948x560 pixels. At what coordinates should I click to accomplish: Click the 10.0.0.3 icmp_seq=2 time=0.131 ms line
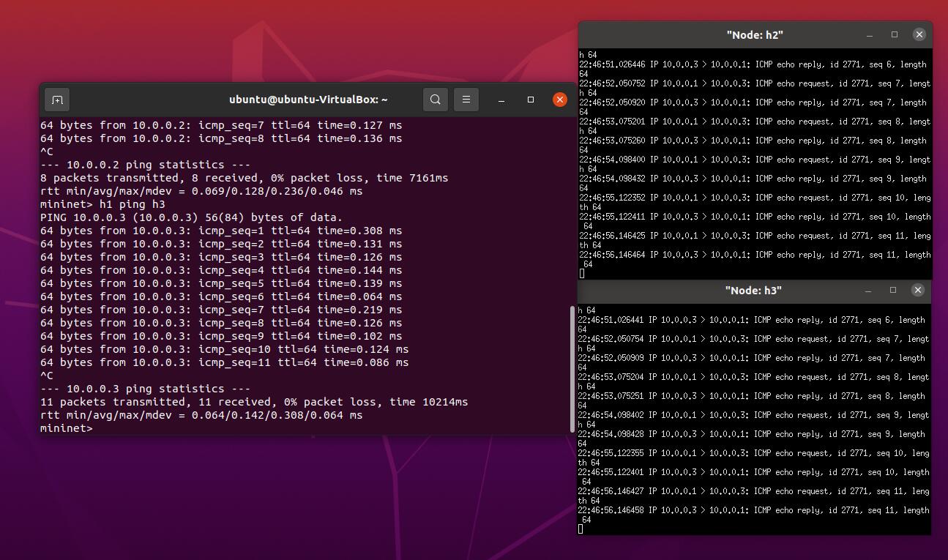(x=221, y=244)
